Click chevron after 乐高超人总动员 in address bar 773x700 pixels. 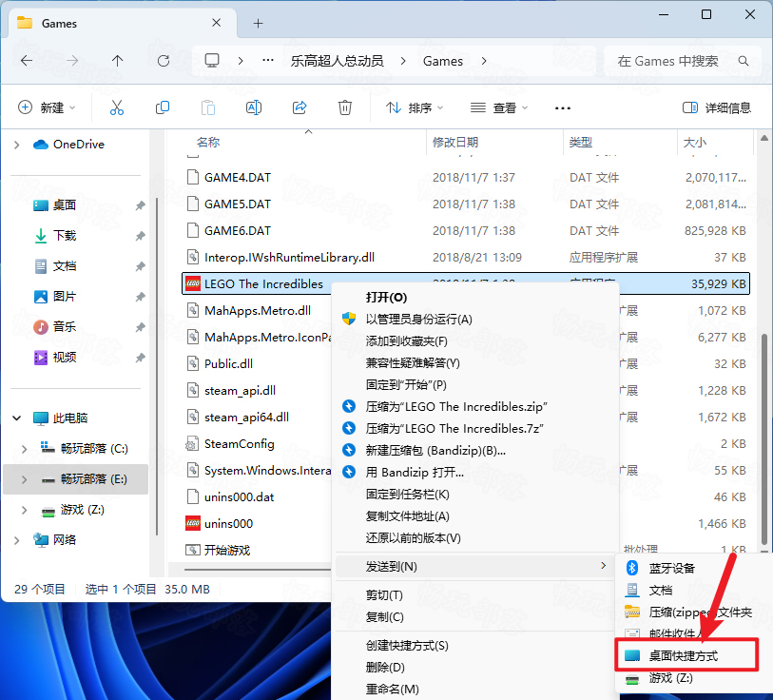coord(403,61)
